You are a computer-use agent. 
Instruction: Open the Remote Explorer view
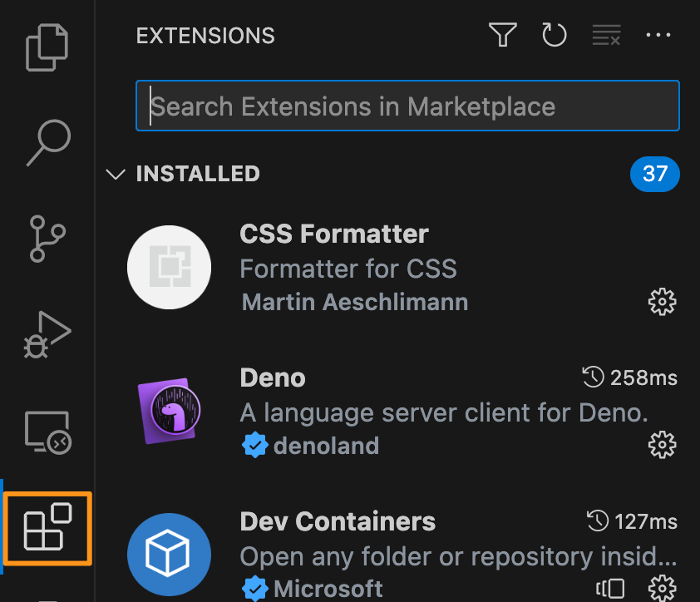(47, 432)
